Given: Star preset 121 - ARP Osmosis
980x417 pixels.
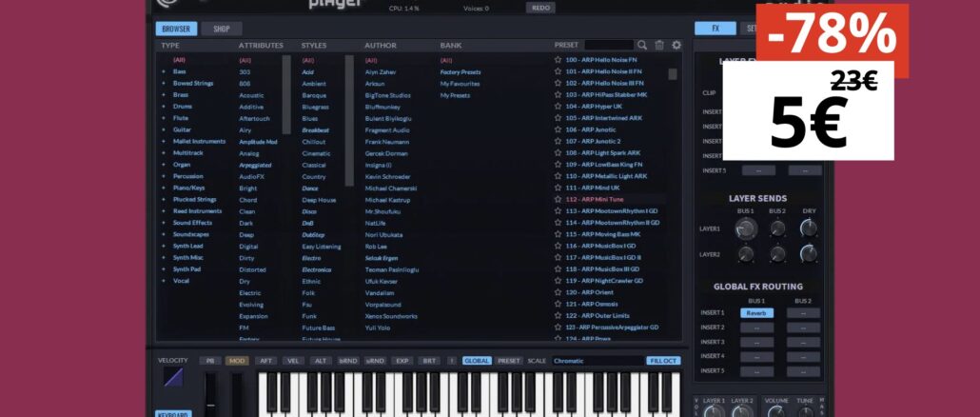Looking at the screenshot, I should click(x=558, y=304).
